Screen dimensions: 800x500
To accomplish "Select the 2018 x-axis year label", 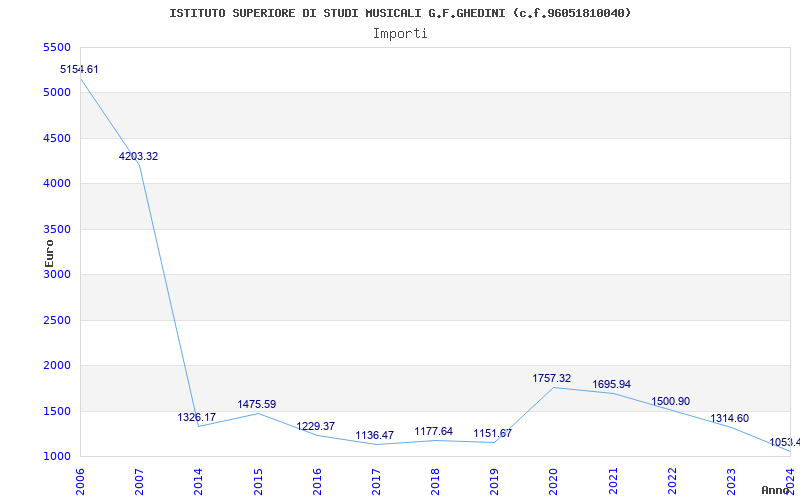I will pos(435,481).
